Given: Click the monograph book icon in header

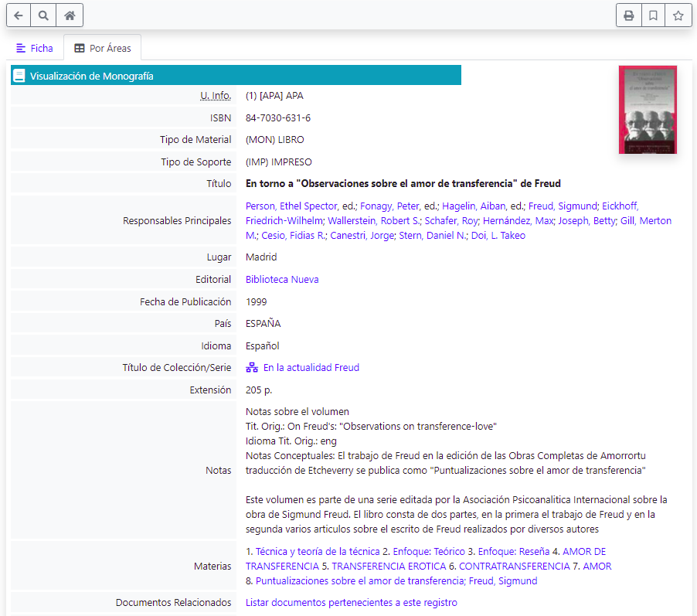Looking at the screenshot, I should [19, 76].
